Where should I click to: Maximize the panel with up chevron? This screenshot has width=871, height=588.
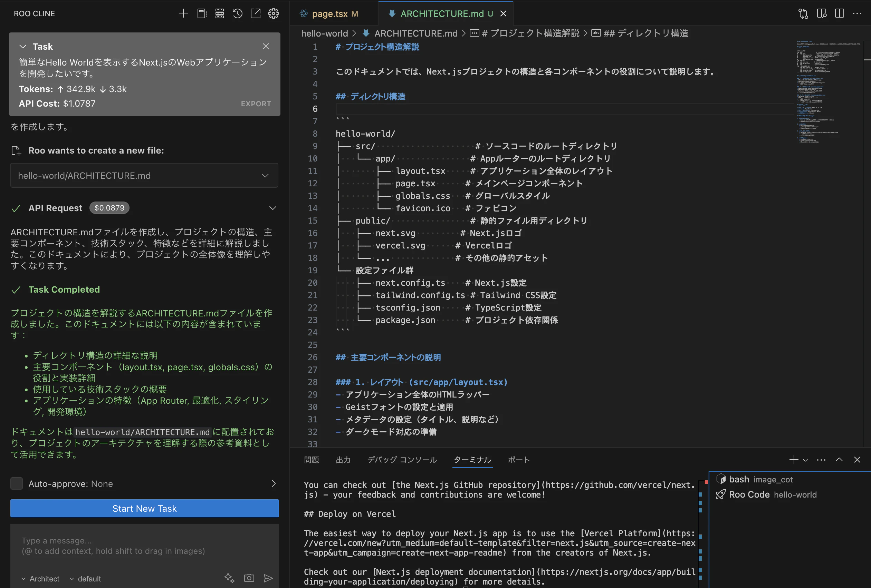pyautogui.click(x=839, y=460)
